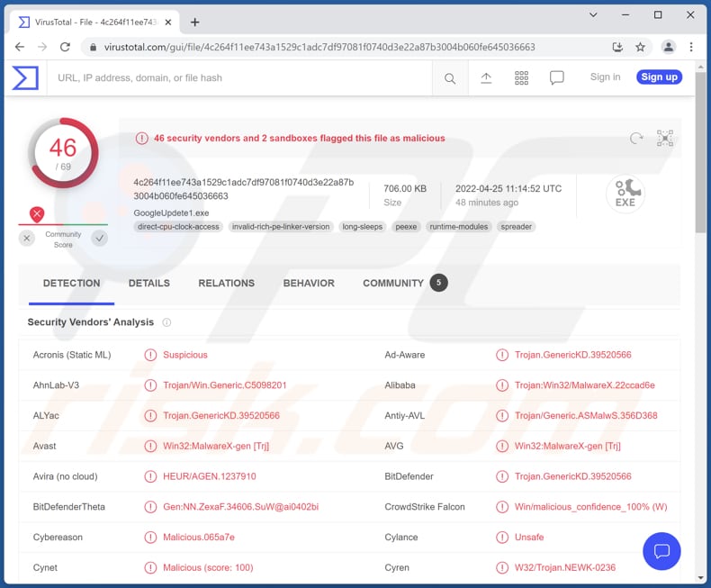This screenshot has width=711, height=588.
Task: Click the VirusTotal logo icon
Action: tap(25, 77)
